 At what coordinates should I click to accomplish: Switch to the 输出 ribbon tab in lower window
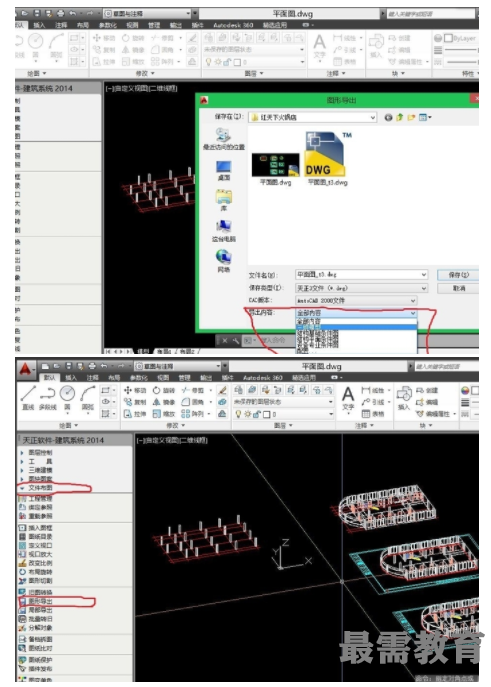tap(206, 378)
